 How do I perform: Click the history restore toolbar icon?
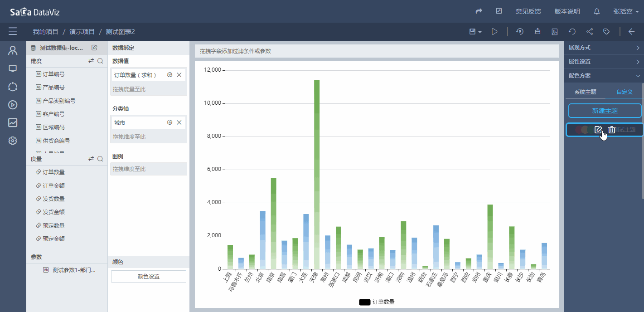(x=520, y=32)
